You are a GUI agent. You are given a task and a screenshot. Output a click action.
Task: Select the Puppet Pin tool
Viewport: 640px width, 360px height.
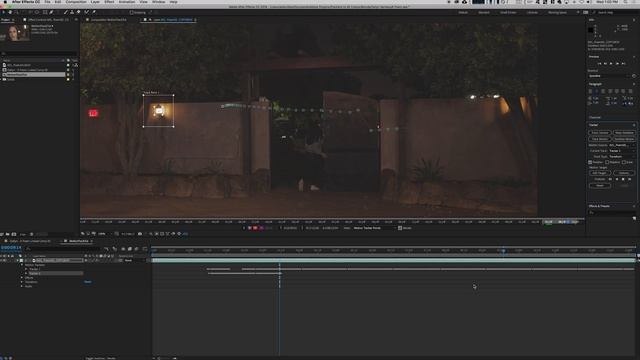point(93,12)
